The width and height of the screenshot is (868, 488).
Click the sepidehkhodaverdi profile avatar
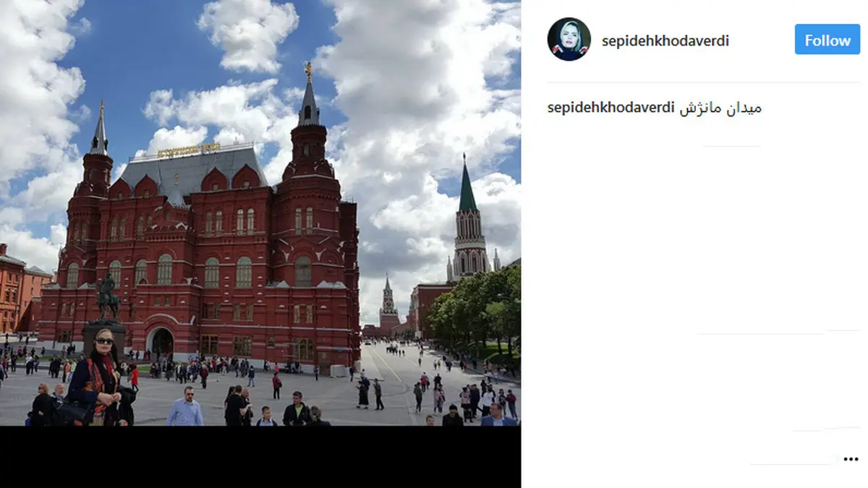point(569,39)
